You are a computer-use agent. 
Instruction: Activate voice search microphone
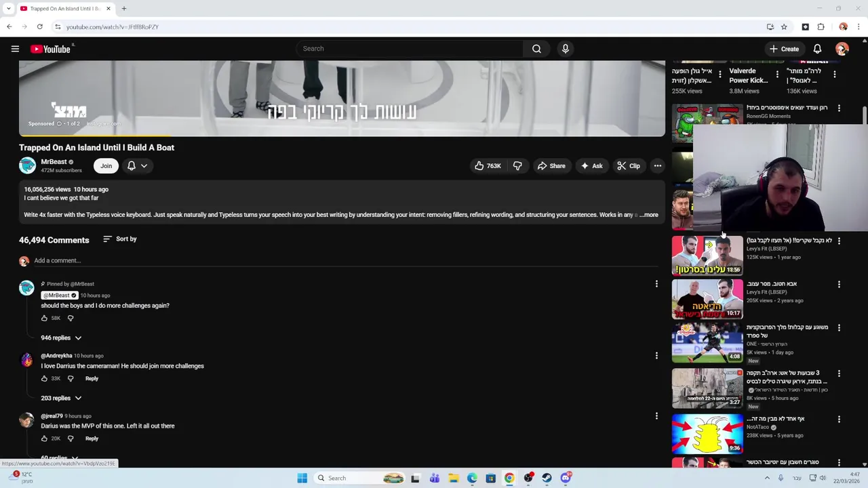(x=565, y=49)
